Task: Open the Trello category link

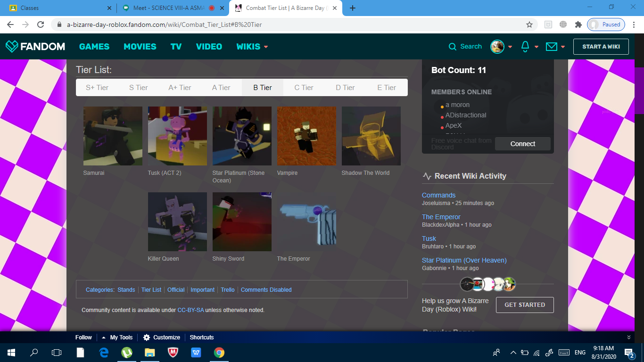Action: tap(228, 290)
